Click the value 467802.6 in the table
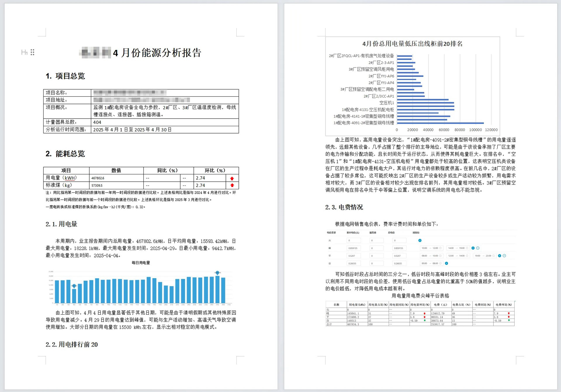 tap(98, 178)
